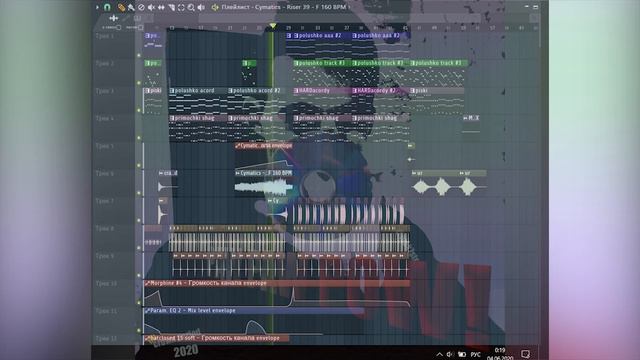Select the Paint brush tool
The height and width of the screenshot is (360, 640).
click(131, 7)
